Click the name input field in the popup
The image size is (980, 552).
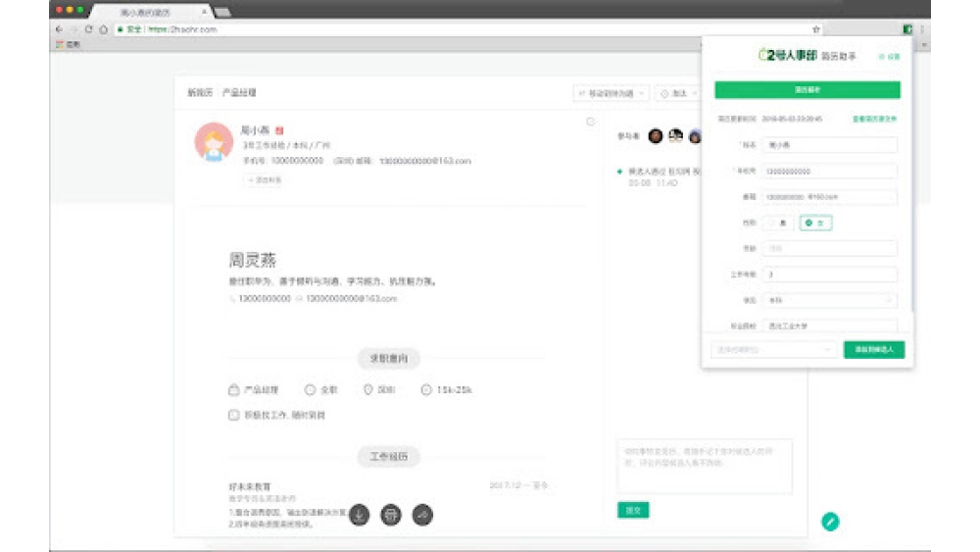click(829, 144)
